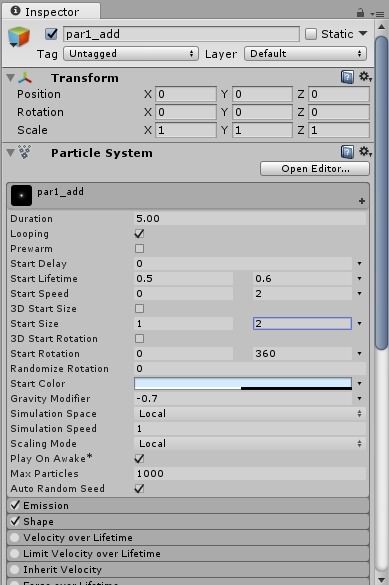This screenshot has width=389, height=585.
Task: Collapse the Transform component foldout
Action: (x=10, y=78)
